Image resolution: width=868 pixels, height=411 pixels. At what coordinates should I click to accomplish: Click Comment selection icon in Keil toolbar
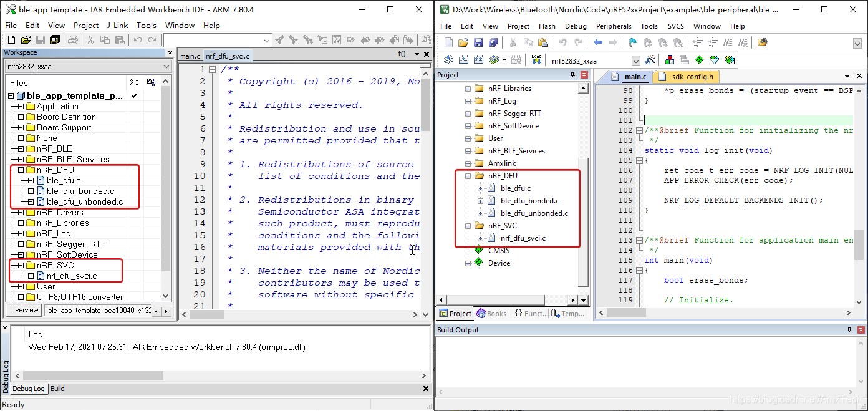click(728, 42)
